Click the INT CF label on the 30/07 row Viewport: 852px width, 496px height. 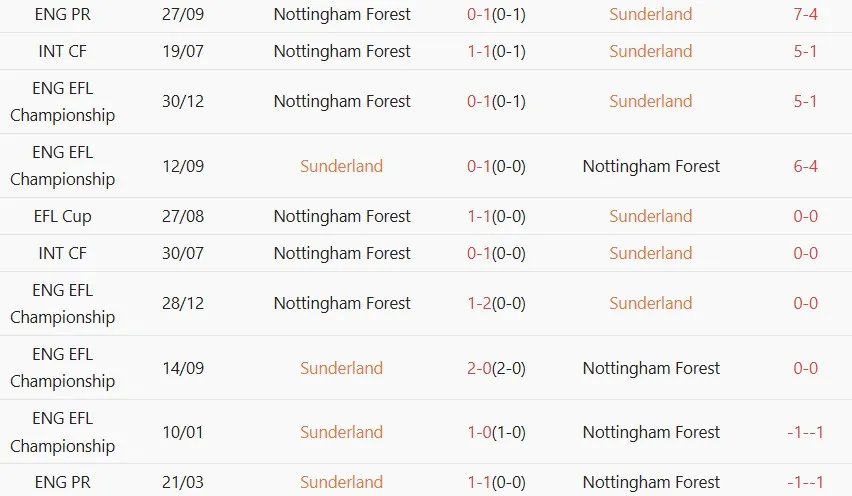(63, 253)
